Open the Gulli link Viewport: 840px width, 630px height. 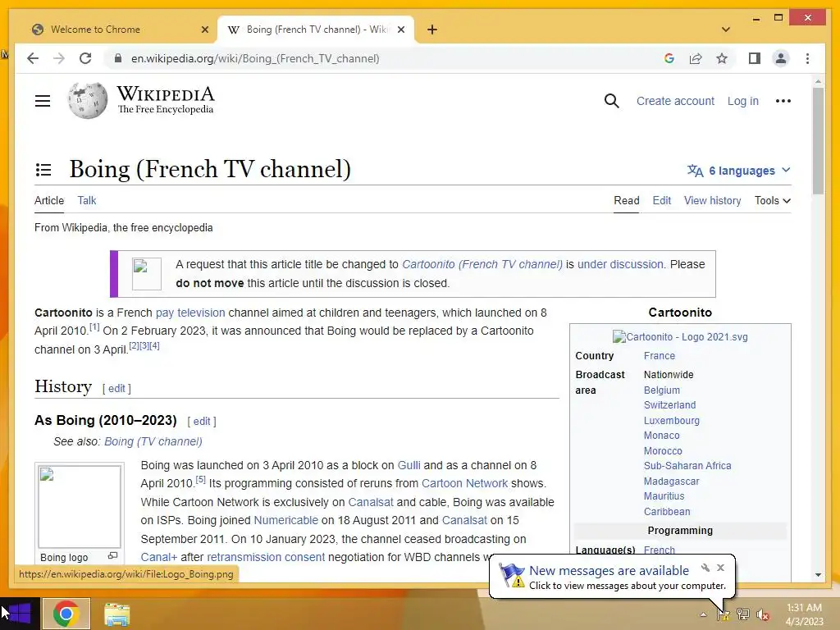click(409, 465)
